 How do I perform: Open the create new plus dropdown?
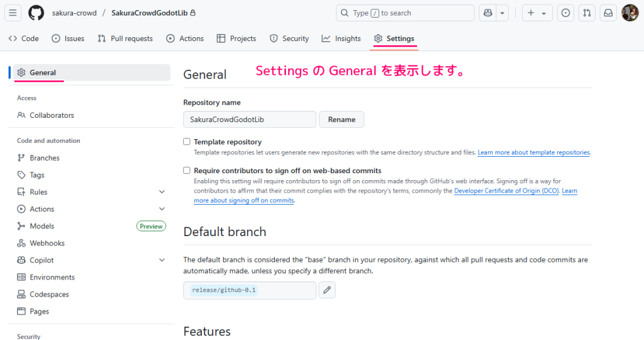pyautogui.click(x=536, y=13)
